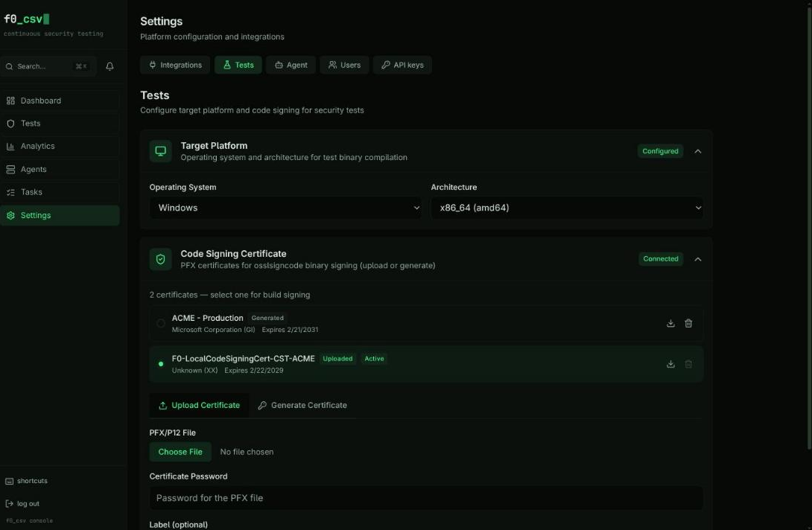Screen dimensions: 812x530
Task: Click the Active badge
Action: click(374, 359)
